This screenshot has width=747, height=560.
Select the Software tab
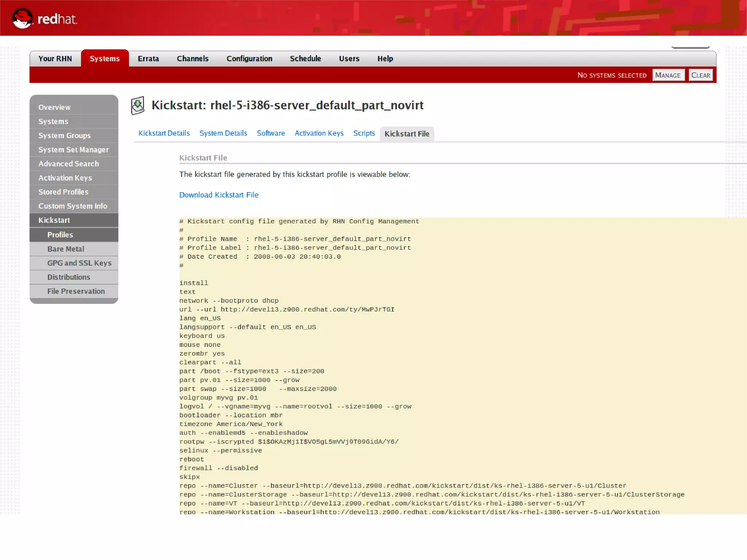[271, 133]
